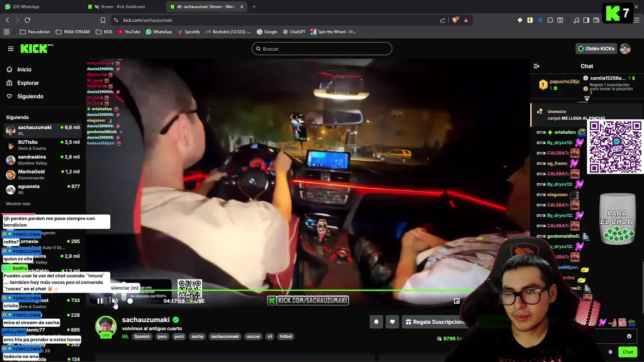Open the media control music note icon
644x362 pixels.
pyautogui.click(x=576, y=20)
